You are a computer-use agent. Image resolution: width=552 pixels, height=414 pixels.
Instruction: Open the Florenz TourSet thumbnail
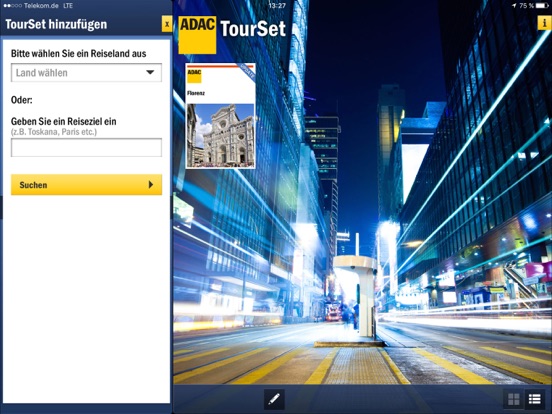pyautogui.click(x=220, y=116)
